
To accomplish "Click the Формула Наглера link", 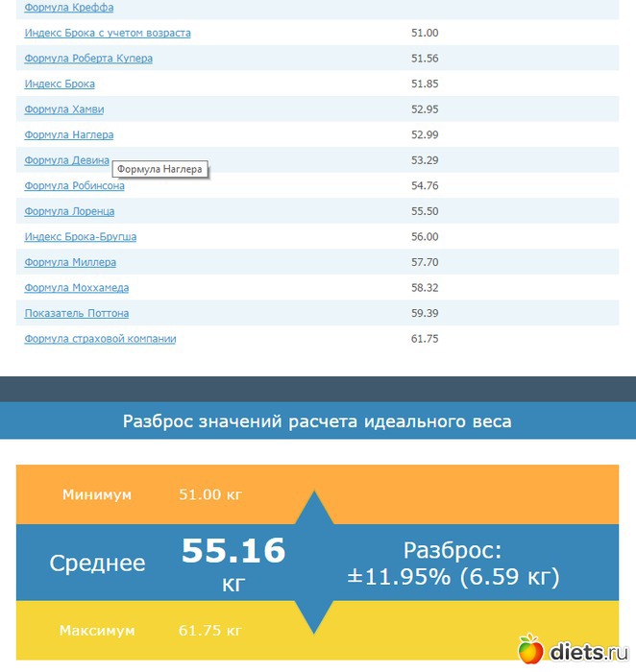I will [68, 135].
